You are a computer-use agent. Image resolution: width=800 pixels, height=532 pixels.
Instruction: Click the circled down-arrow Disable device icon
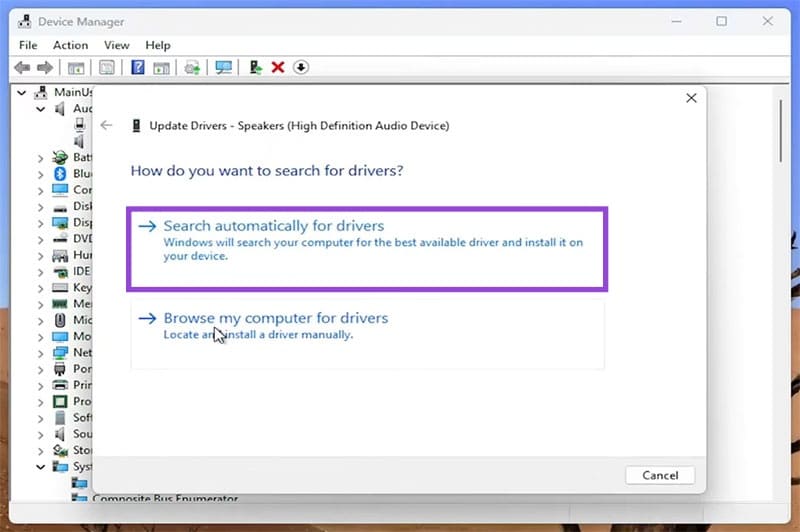[x=300, y=67]
